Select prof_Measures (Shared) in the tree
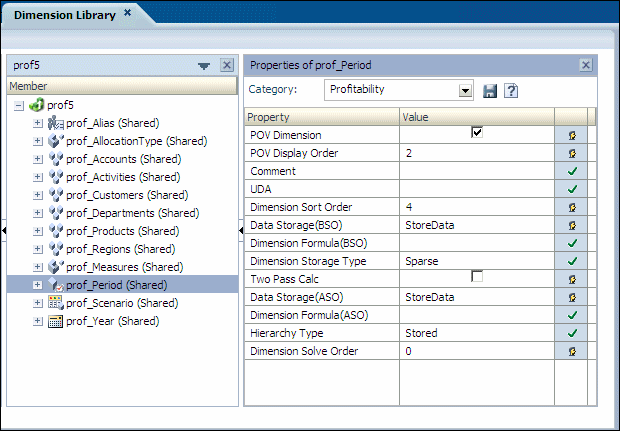Viewport: 620px width, 431px height. (125, 267)
